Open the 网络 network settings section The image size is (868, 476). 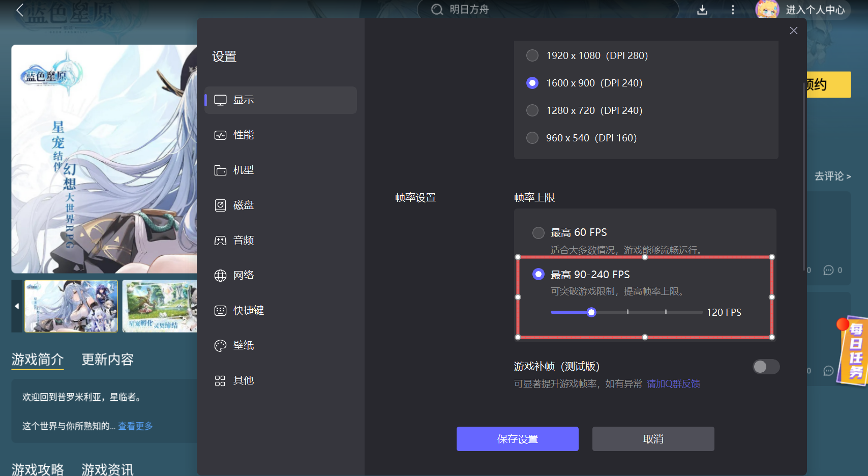[x=281, y=275]
